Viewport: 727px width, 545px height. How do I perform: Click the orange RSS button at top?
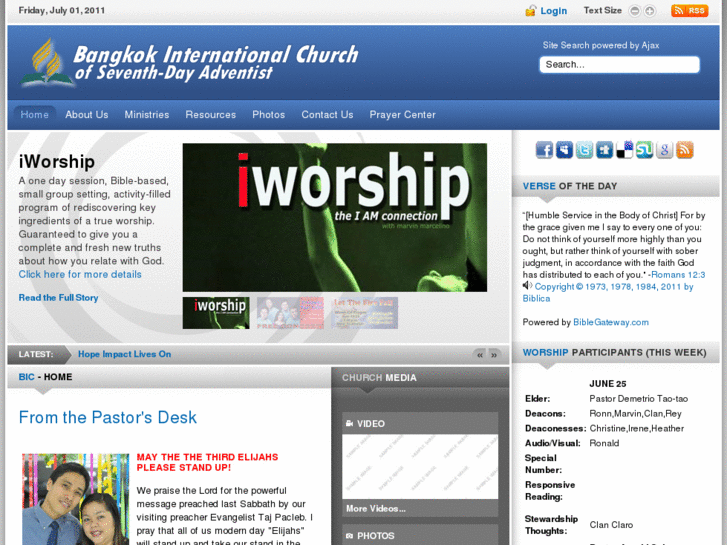point(689,11)
